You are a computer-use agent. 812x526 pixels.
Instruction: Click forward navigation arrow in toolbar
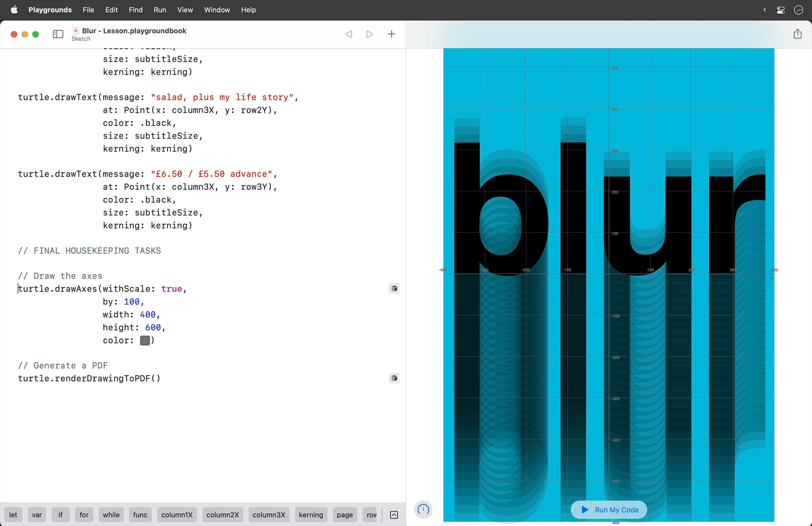(x=369, y=34)
